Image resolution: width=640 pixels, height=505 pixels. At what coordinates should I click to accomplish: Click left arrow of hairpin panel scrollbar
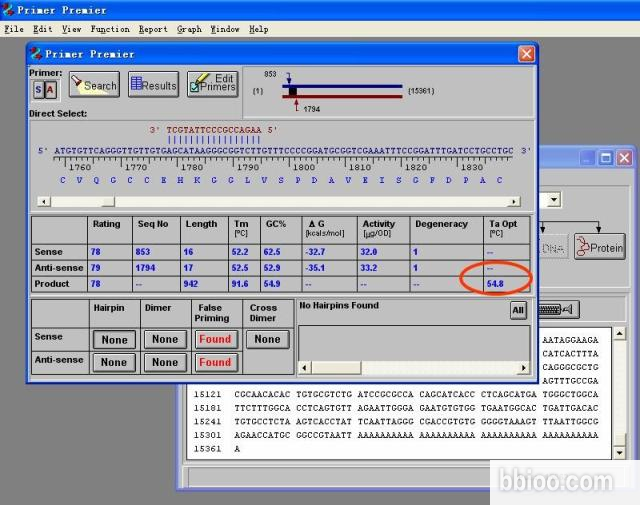[304, 368]
